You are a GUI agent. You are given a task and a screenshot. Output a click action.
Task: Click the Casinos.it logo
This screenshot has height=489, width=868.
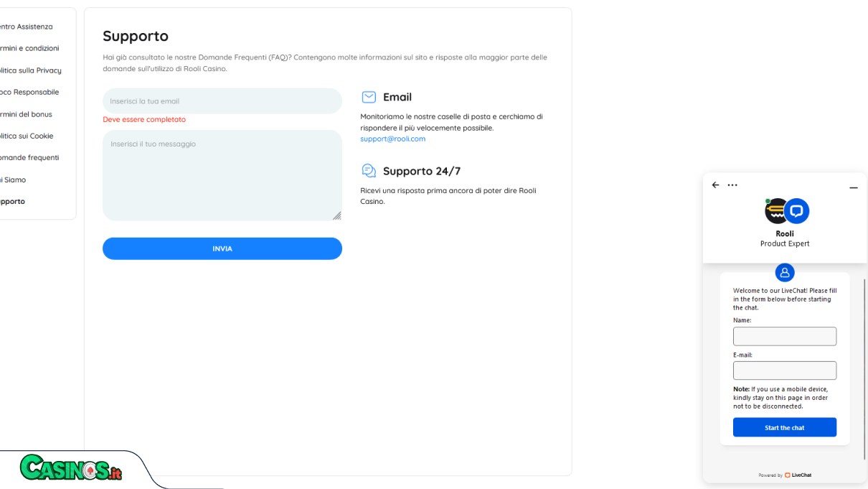[x=71, y=467]
